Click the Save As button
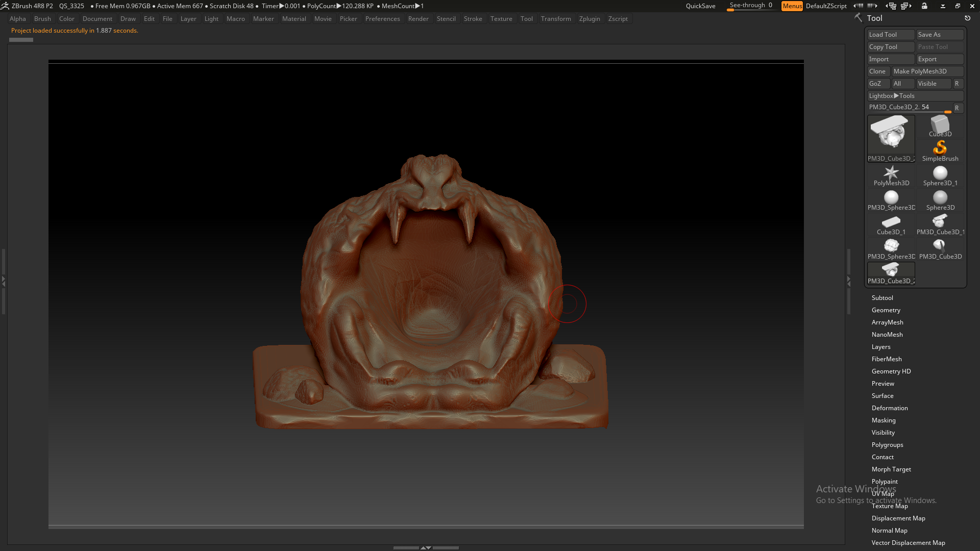This screenshot has height=551, width=980. (x=940, y=35)
